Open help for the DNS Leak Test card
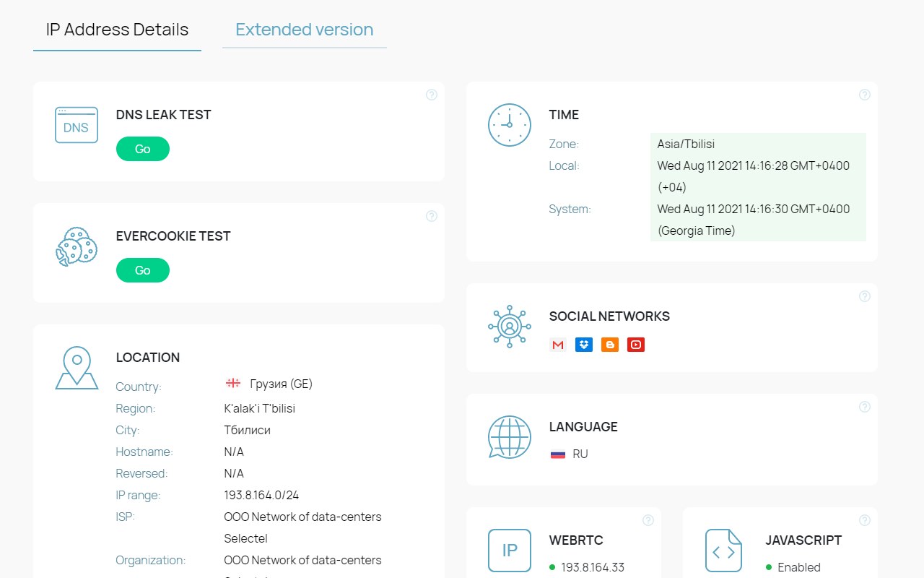924x578 pixels. (432, 95)
